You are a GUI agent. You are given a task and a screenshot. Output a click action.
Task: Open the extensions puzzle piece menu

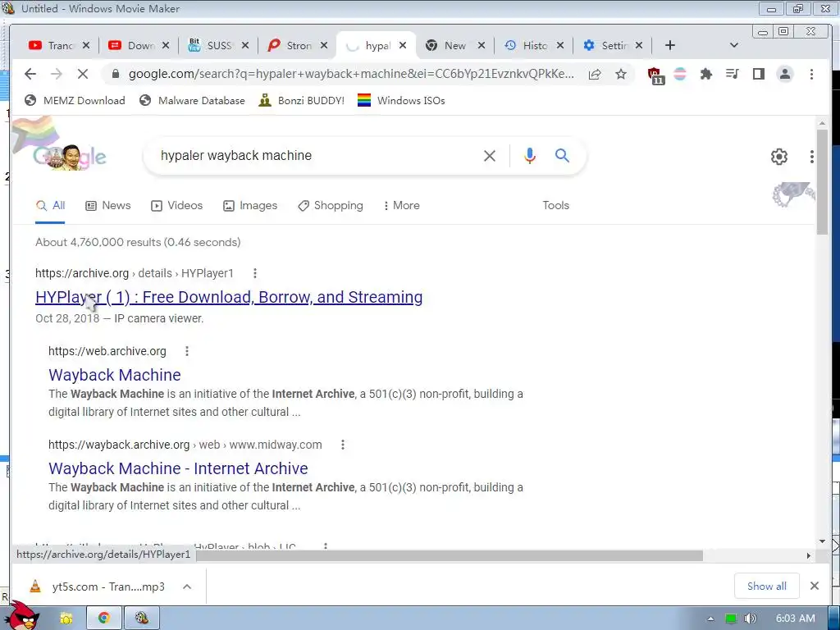click(x=706, y=74)
